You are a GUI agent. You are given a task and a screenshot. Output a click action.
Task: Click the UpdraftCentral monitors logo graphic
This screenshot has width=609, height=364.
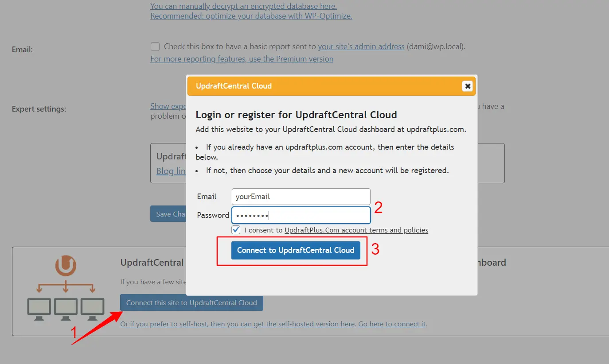tap(66, 288)
